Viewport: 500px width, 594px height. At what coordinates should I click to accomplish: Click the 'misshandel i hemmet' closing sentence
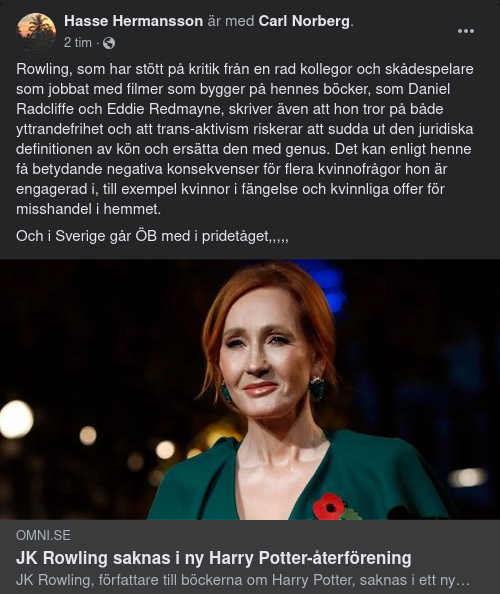[x=88, y=209]
